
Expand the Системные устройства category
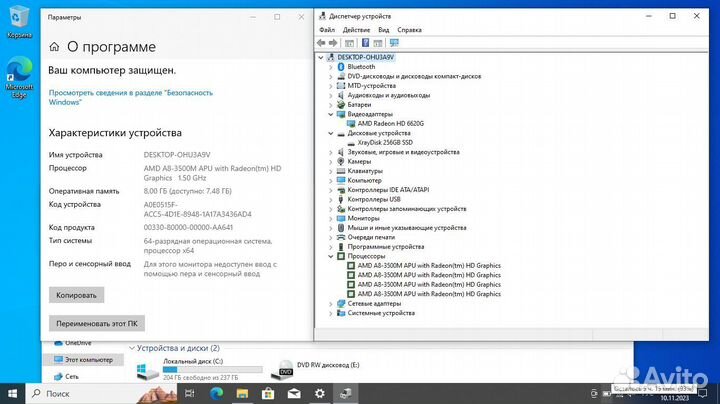tap(331, 313)
